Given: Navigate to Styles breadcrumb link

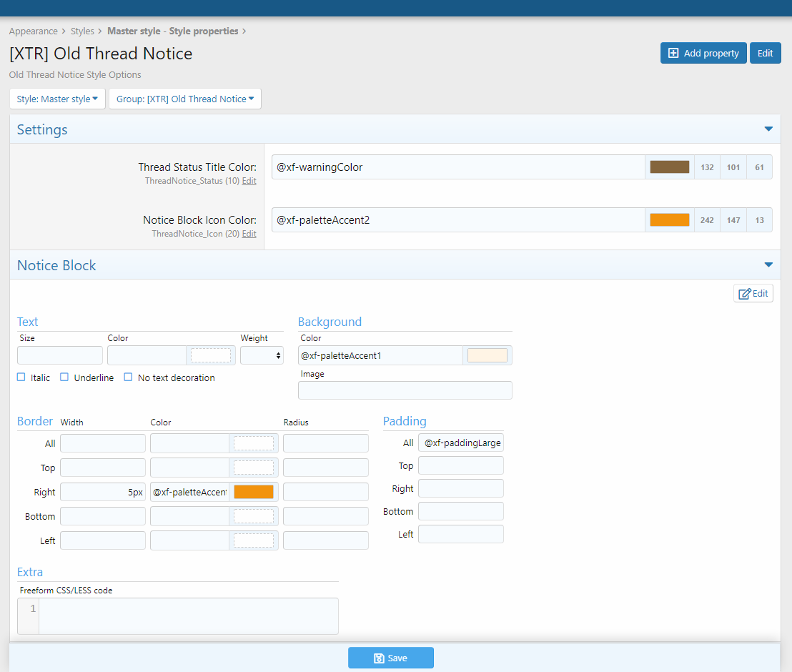Looking at the screenshot, I should coord(82,31).
